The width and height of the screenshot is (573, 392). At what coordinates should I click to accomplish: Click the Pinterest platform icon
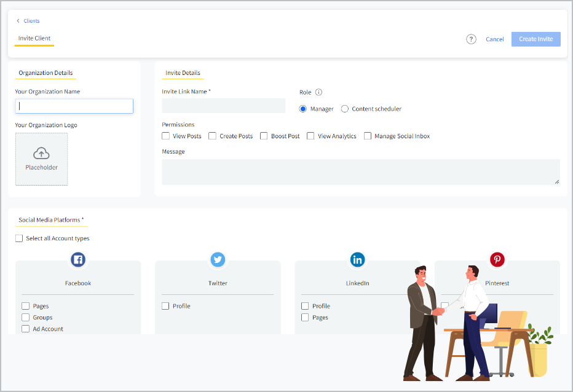(497, 259)
